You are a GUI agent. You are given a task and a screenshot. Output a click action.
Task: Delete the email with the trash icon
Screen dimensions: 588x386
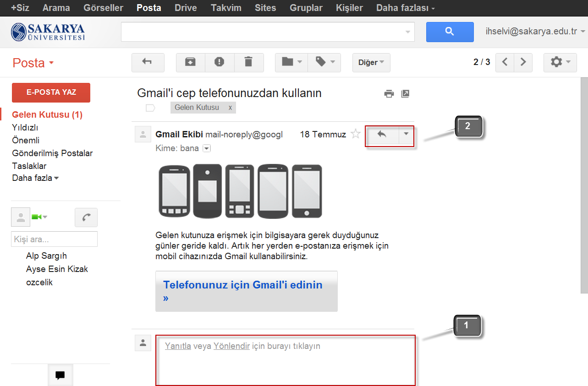248,63
